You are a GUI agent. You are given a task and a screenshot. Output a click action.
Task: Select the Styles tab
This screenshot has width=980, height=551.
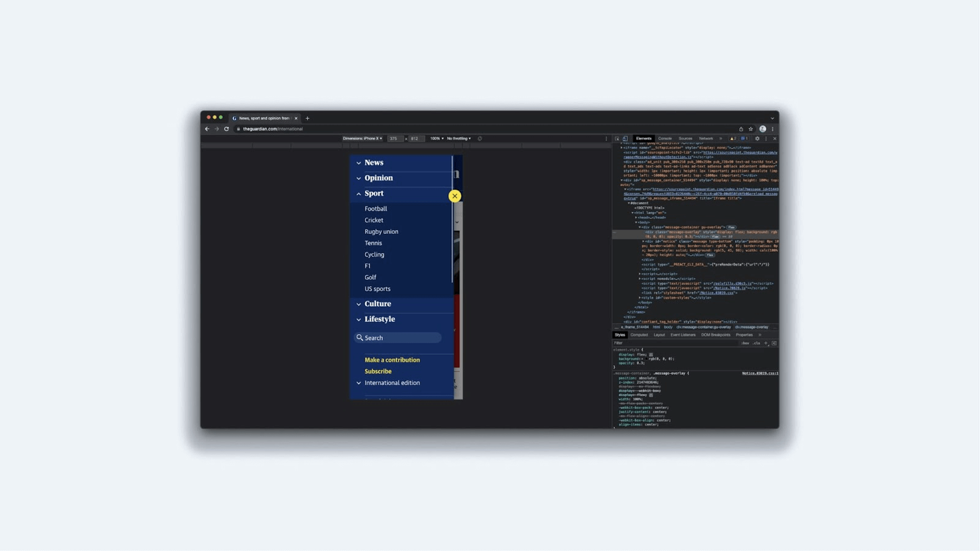[620, 335]
